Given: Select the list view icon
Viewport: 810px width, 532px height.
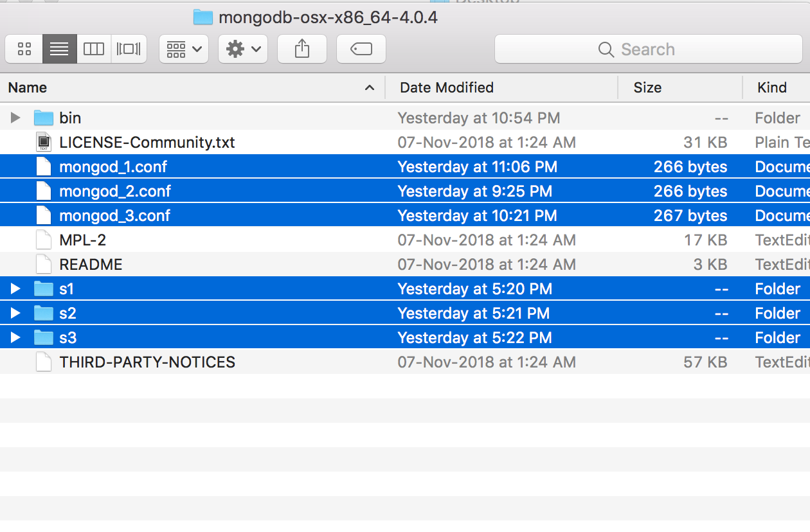Looking at the screenshot, I should (x=59, y=49).
